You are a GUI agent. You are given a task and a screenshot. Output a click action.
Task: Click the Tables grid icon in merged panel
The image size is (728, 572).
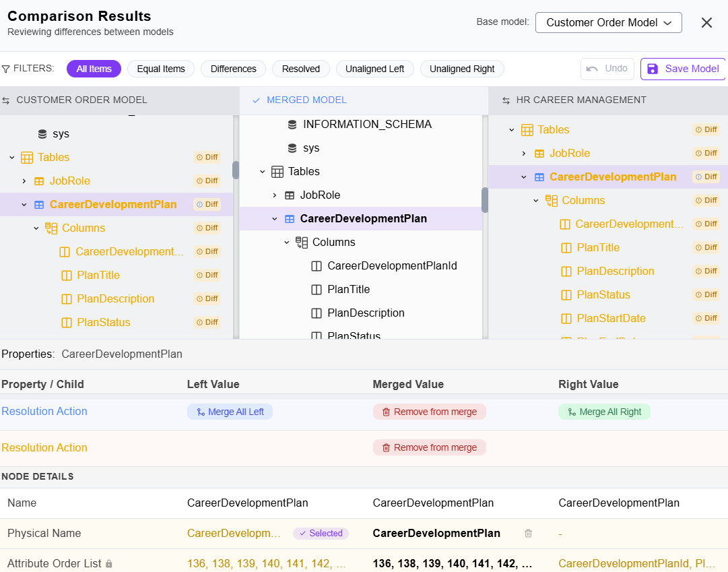[277, 172]
